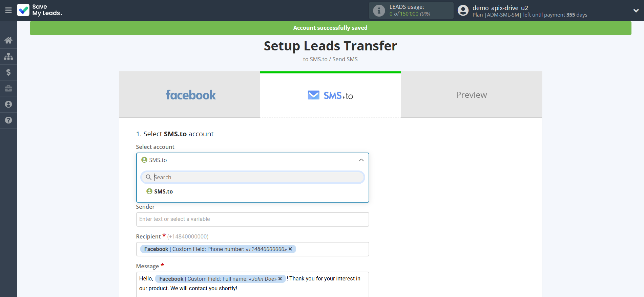Click the account avatar icon in header
The width and height of the screenshot is (644, 297).
pyautogui.click(x=463, y=10)
